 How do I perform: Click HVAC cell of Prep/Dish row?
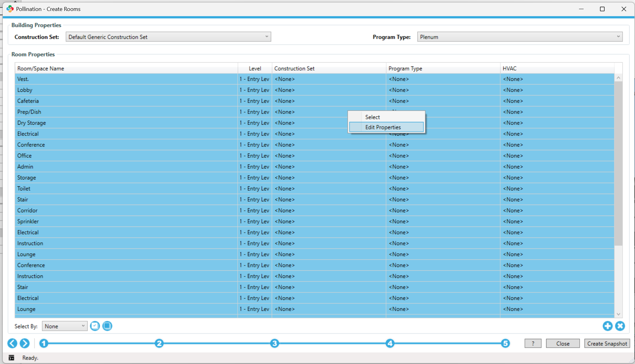pyautogui.click(x=557, y=112)
